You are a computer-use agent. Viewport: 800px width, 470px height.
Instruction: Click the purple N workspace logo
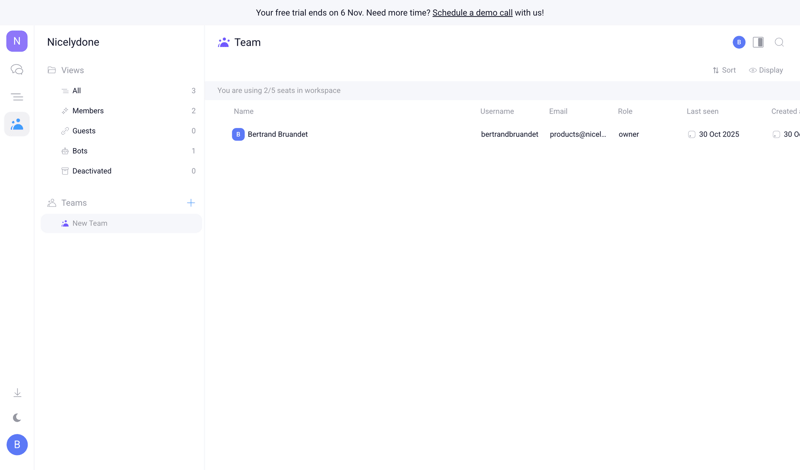coord(17,41)
